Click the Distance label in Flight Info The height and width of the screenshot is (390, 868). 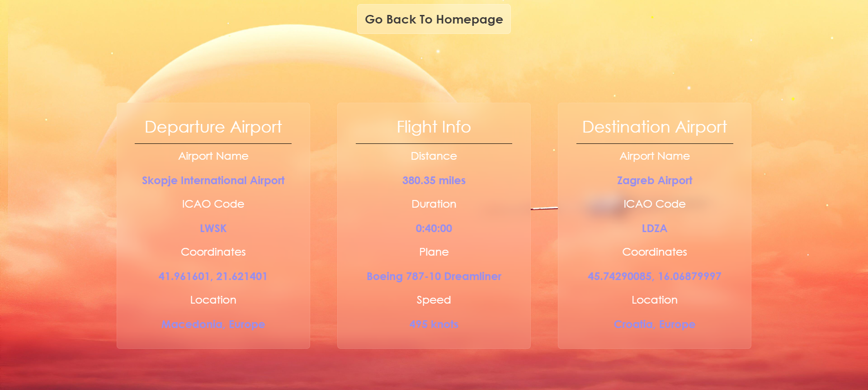[x=434, y=156]
